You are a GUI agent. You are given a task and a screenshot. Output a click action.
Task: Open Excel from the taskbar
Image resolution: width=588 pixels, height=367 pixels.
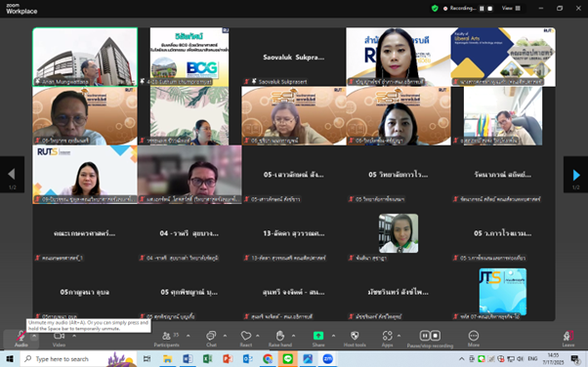click(x=207, y=359)
